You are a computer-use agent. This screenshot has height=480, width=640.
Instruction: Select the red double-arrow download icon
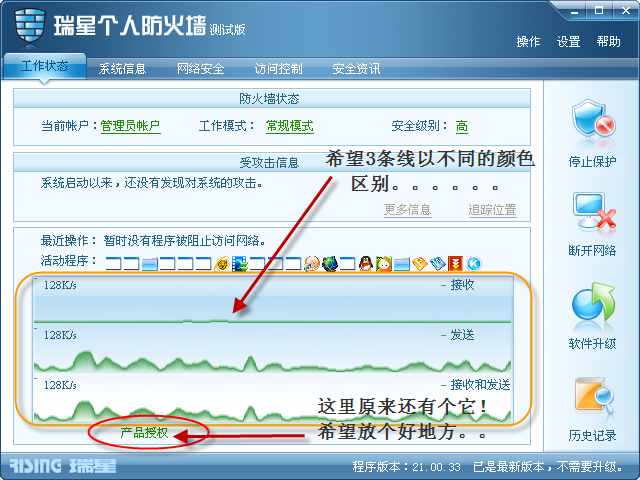pos(456,264)
